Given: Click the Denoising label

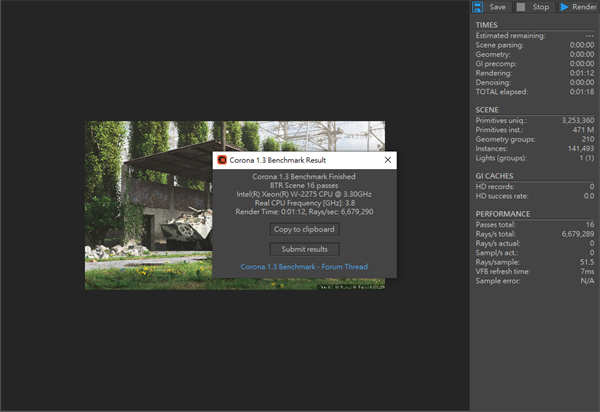Looking at the screenshot, I should click(x=493, y=82).
